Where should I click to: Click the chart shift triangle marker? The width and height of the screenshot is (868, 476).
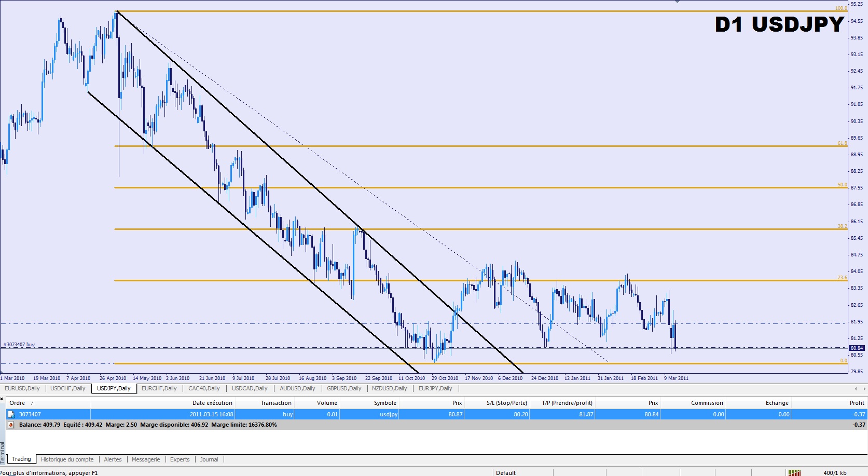(677, 2)
